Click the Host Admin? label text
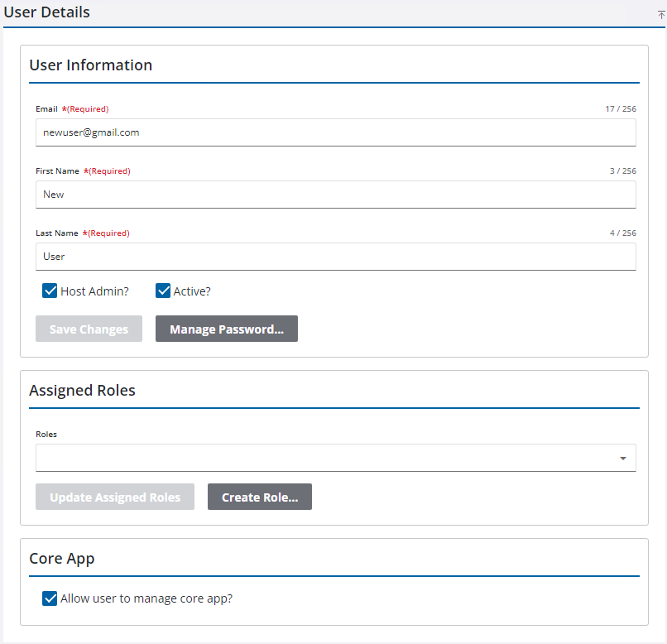This screenshot has height=644, width=667. [94, 291]
